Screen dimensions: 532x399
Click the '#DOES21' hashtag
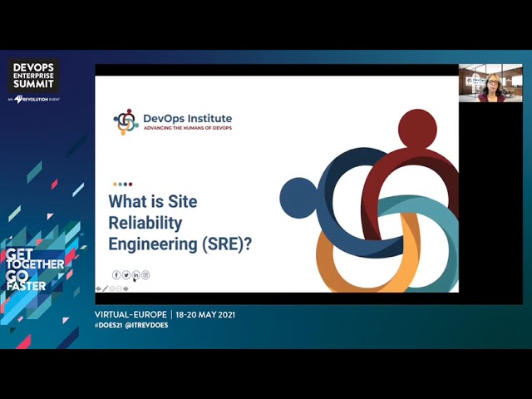point(108,325)
